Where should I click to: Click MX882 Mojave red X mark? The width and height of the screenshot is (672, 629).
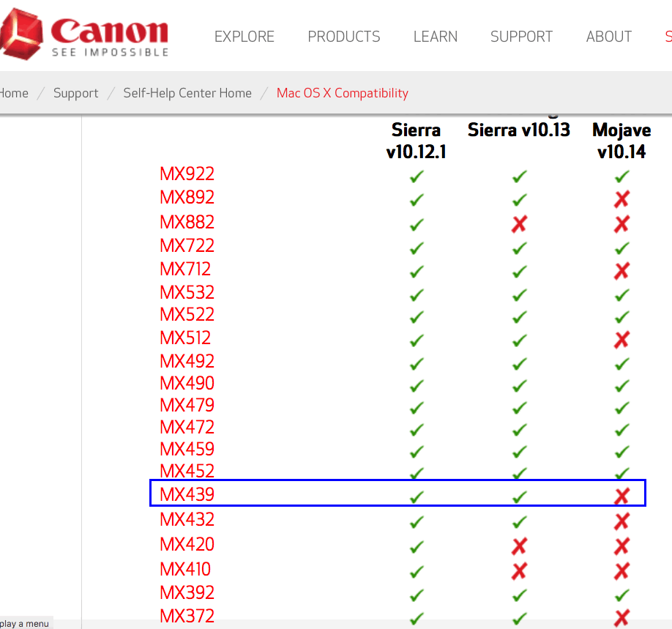tap(622, 224)
